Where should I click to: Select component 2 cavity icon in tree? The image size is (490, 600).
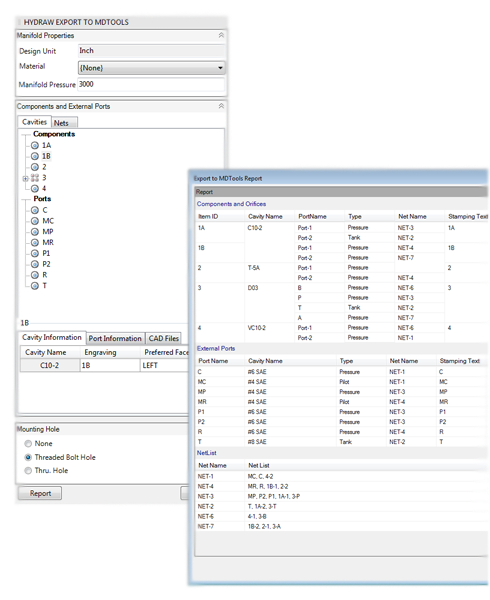[35, 167]
